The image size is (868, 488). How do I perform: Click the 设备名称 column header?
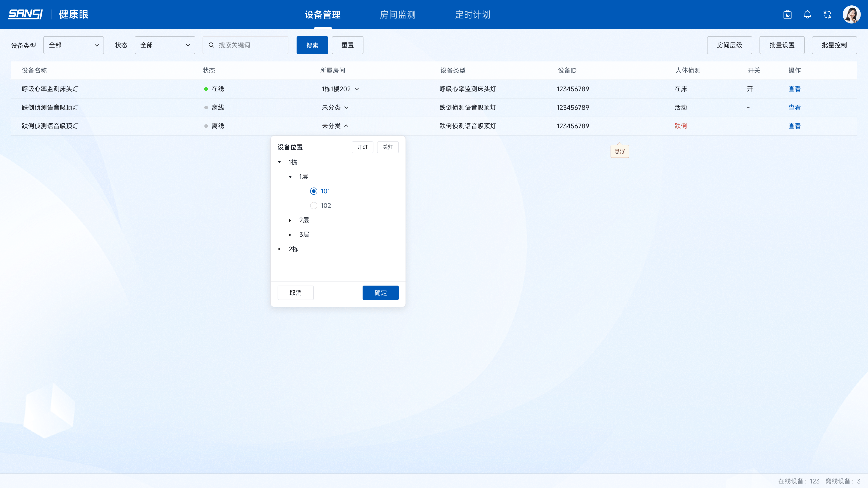pos(34,70)
